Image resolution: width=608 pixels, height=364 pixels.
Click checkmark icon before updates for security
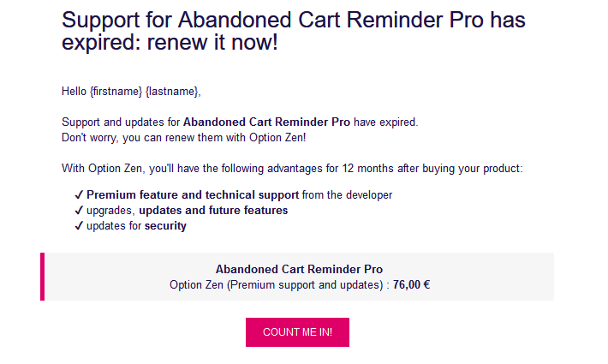[x=79, y=226]
